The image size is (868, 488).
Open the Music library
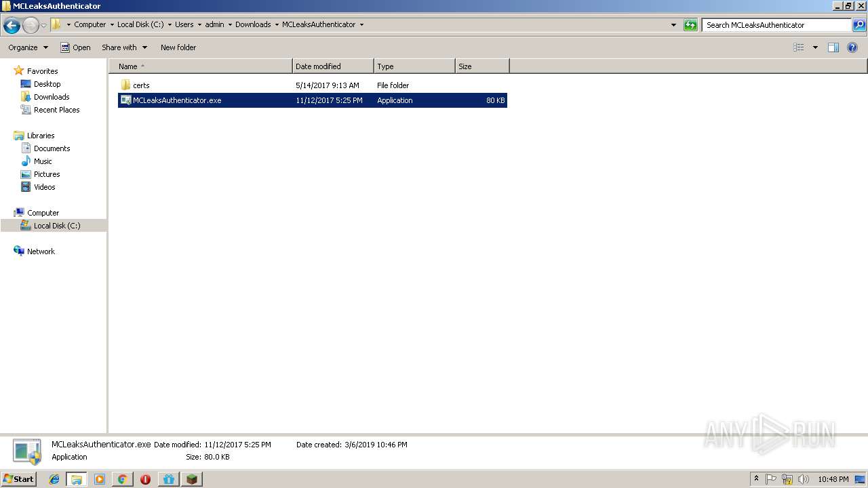click(43, 161)
